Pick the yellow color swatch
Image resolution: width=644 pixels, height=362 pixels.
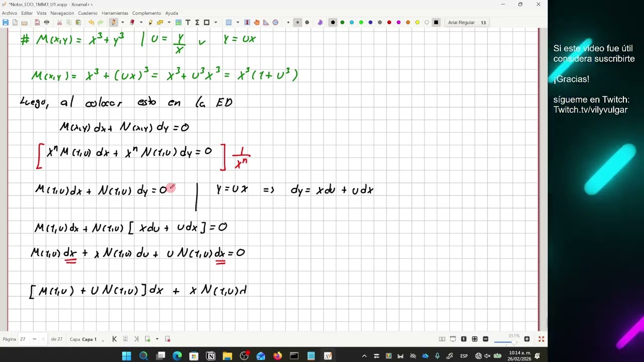tap(417, 22)
